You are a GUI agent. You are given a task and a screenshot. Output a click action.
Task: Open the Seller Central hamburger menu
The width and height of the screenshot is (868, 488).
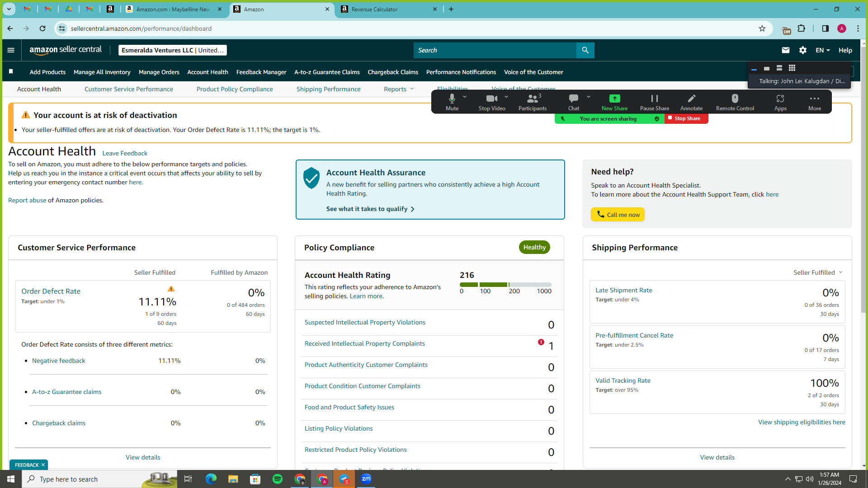point(11,50)
